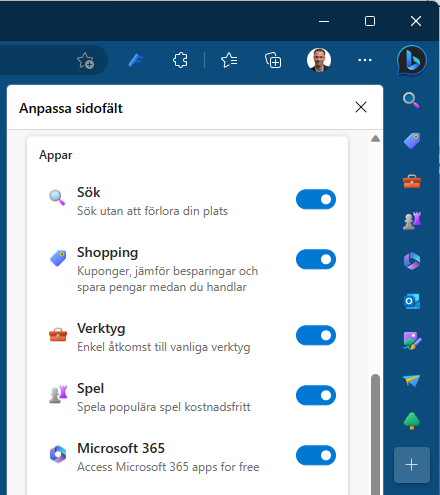Open the Games chess icon in sidebar
The width and height of the screenshot is (440, 495).
[x=412, y=221]
